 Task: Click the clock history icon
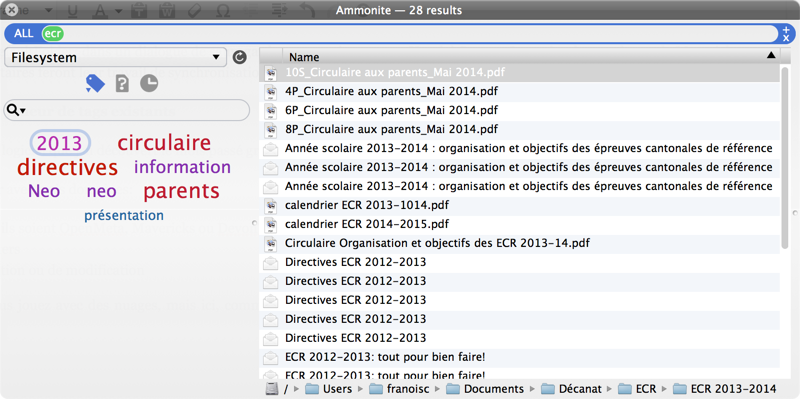coord(149,84)
